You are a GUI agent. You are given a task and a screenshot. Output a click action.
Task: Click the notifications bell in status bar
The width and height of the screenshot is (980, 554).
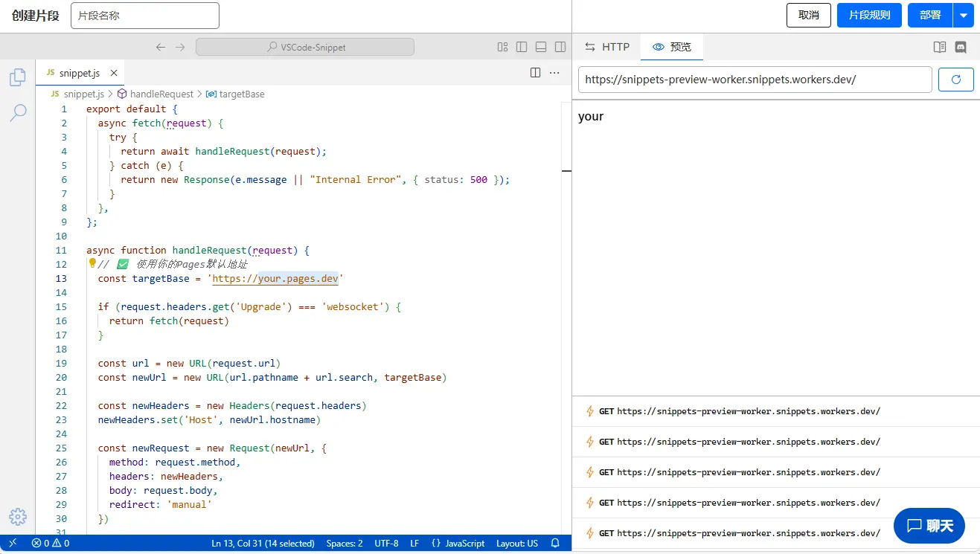point(555,544)
